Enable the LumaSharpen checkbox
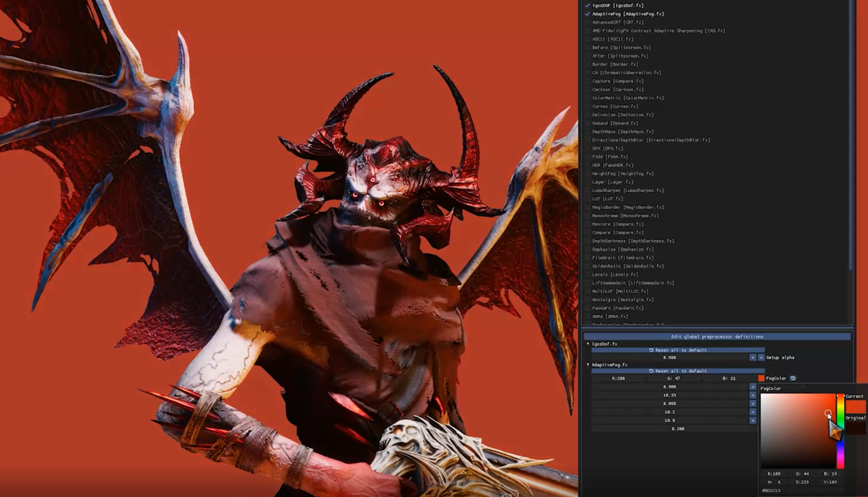Image resolution: width=868 pixels, height=497 pixels. click(587, 191)
